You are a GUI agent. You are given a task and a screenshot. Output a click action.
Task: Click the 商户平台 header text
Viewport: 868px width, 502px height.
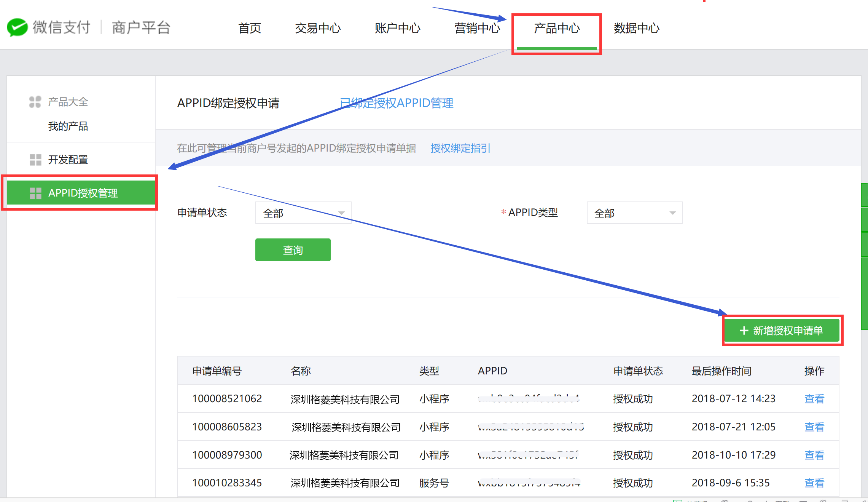tap(141, 27)
